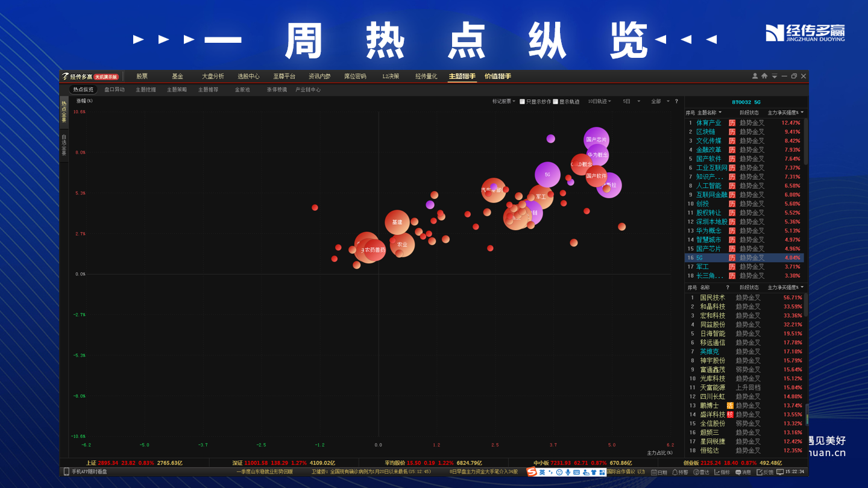The image size is (868, 488).
Task: Click the microphone icon in input method bar
Action: [x=567, y=472]
